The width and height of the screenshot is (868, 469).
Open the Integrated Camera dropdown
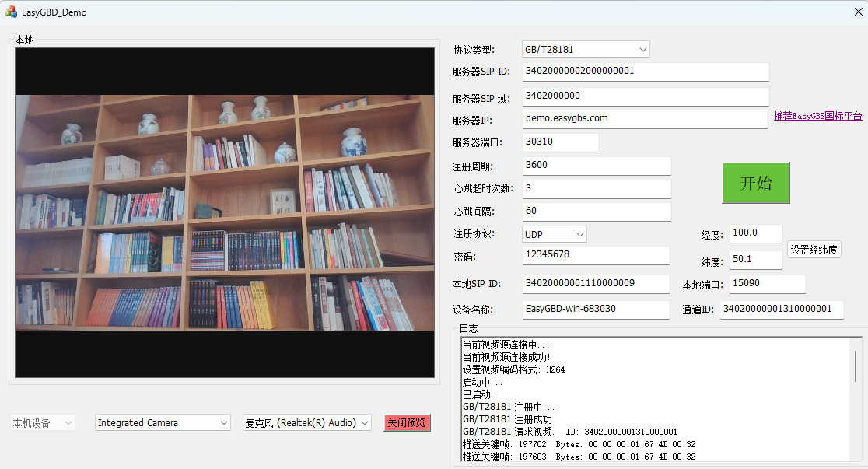pos(163,422)
